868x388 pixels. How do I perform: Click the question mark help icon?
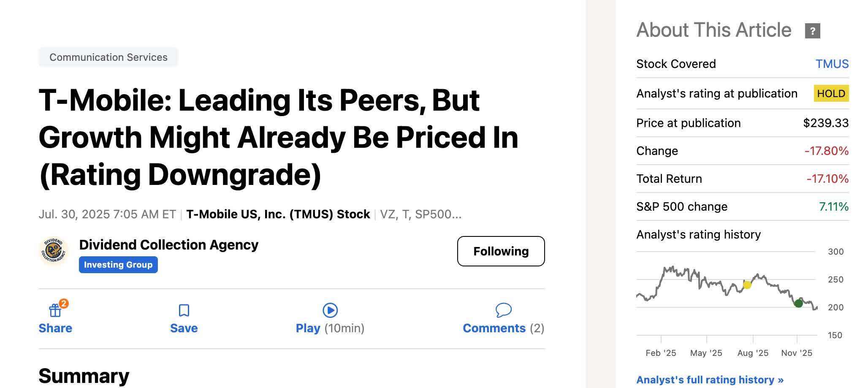click(x=812, y=30)
